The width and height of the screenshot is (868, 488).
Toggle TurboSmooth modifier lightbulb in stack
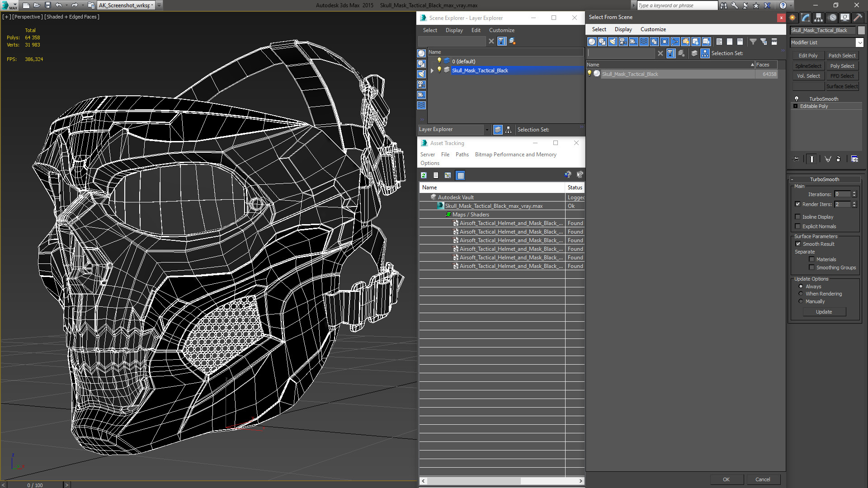797,99
